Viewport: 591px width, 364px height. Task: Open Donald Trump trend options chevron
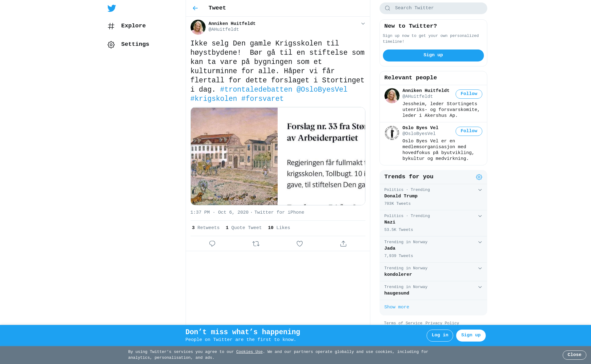(x=480, y=190)
